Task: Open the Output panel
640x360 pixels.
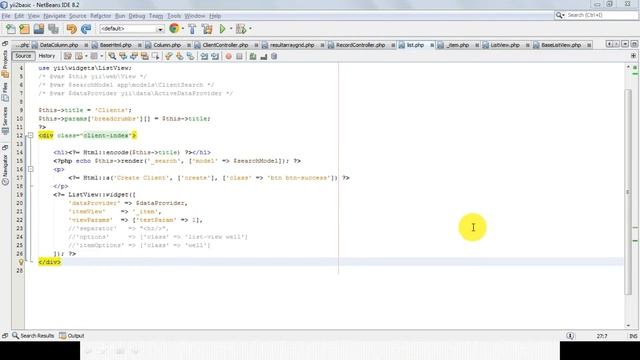Action: click(x=72, y=336)
